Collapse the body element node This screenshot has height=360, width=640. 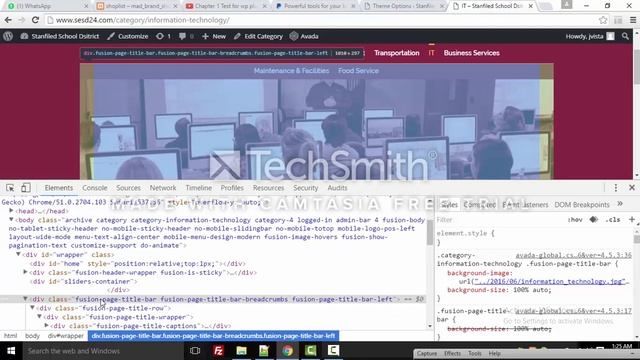pos(11,220)
